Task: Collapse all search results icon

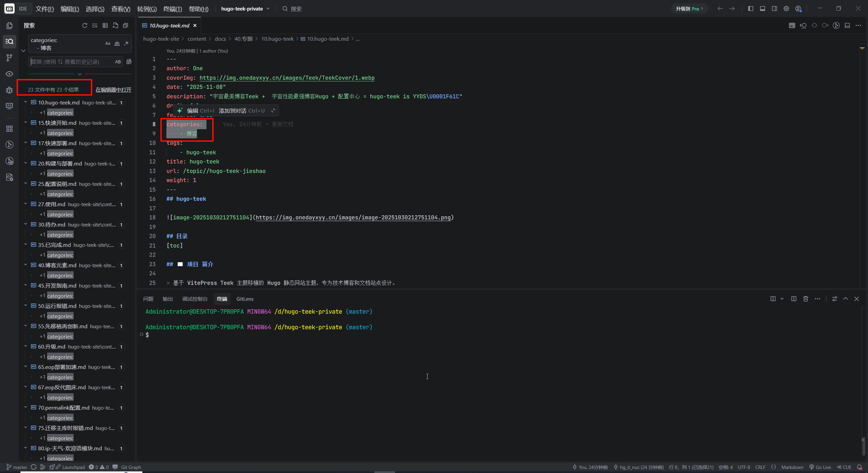Action: [125, 25]
